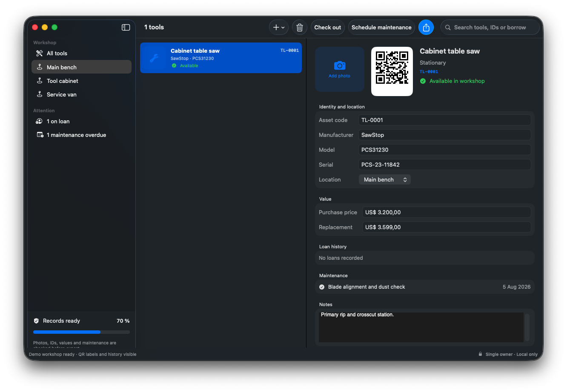Screen dimensions: 567x392
Task: Click the green check icon by Available in workshop
Action: (423, 81)
